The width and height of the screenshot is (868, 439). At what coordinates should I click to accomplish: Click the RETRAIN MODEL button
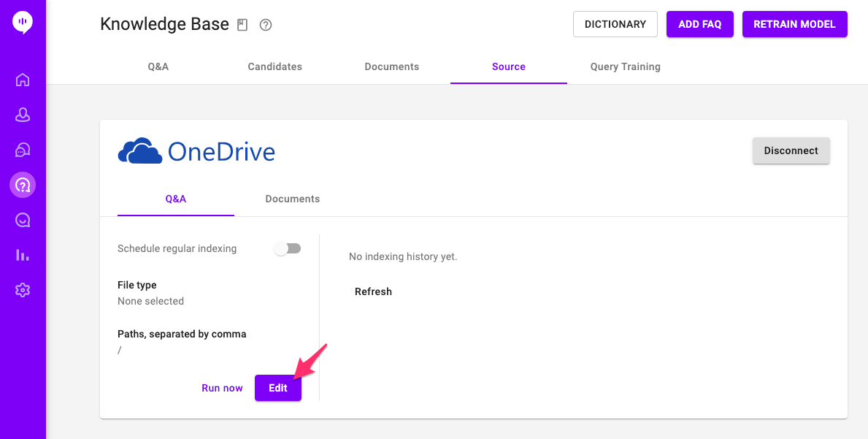coord(795,24)
